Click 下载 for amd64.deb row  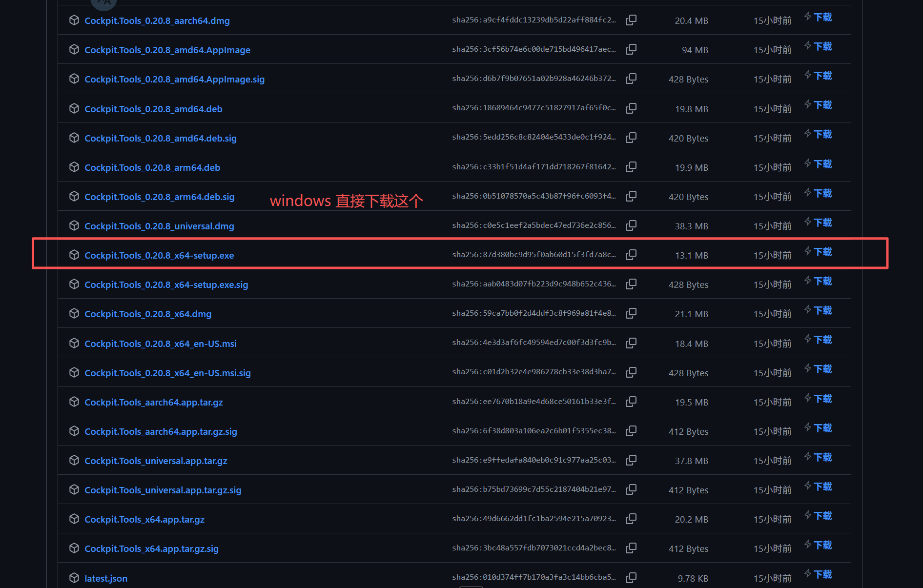(818, 105)
